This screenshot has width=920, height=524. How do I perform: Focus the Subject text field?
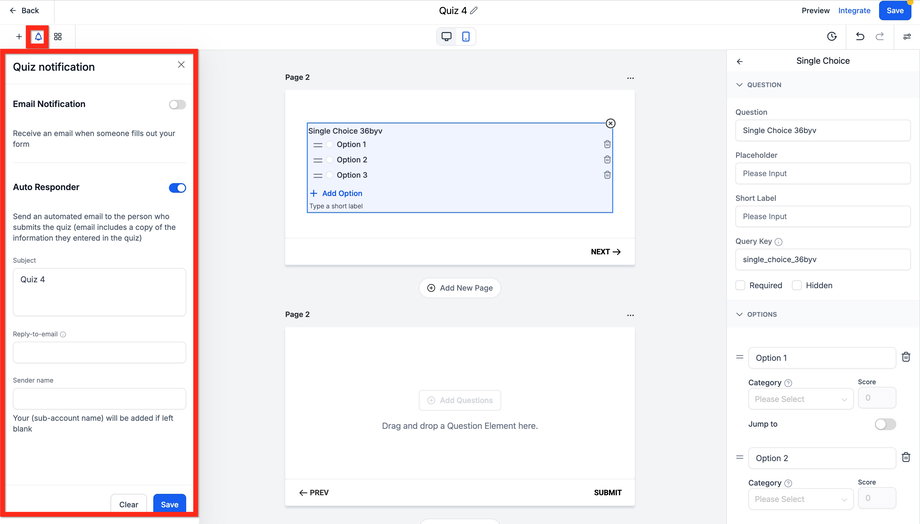pos(99,292)
